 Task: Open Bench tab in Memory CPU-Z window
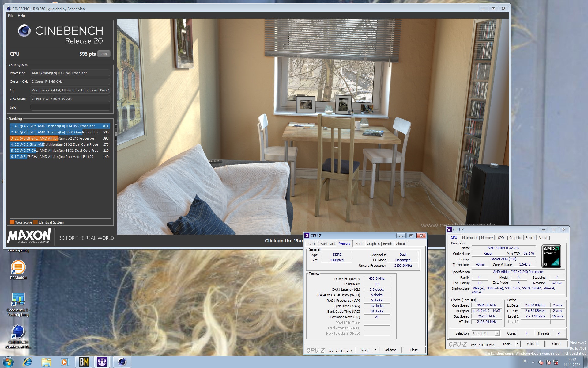coord(387,244)
